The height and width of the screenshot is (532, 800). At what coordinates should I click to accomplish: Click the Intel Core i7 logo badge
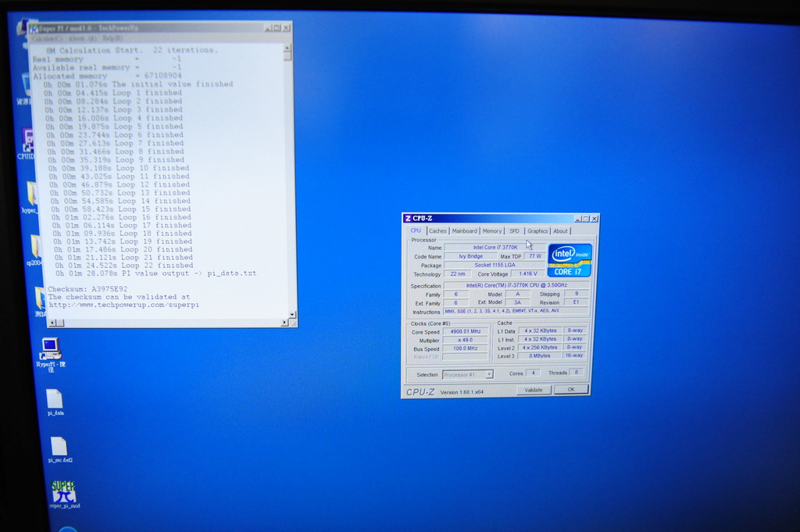(x=570, y=260)
